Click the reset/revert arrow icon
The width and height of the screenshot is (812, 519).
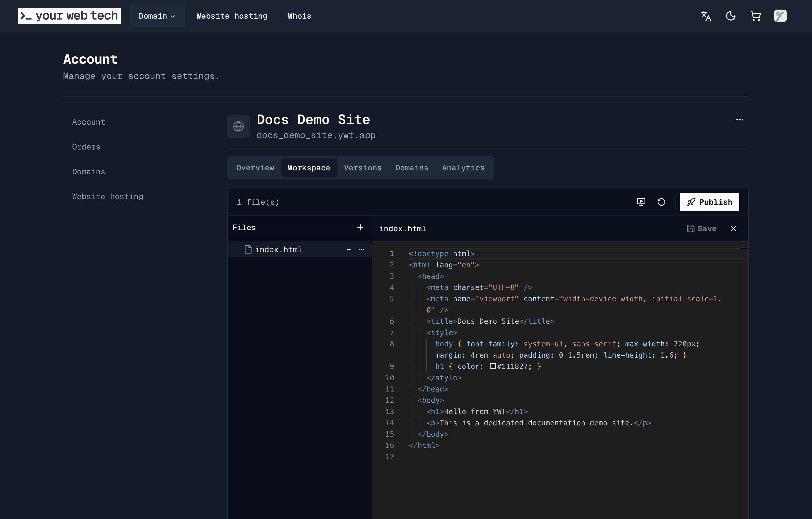pyautogui.click(x=661, y=202)
